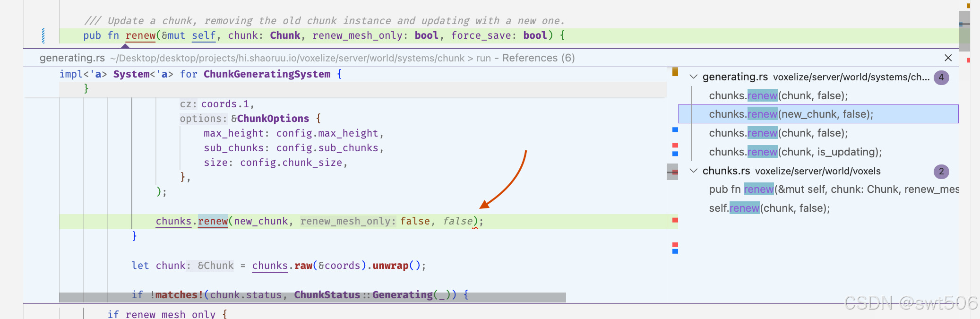Click the badge count 4 for generating.rs

(941, 77)
